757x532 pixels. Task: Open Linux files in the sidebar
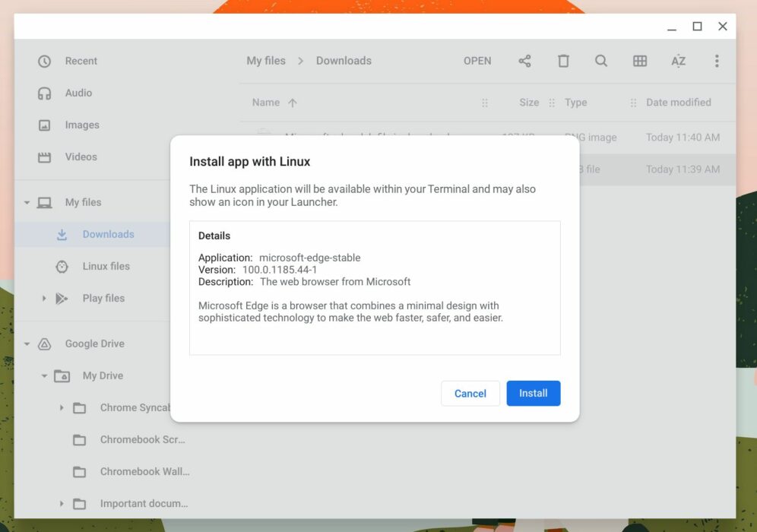pos(106,266)
